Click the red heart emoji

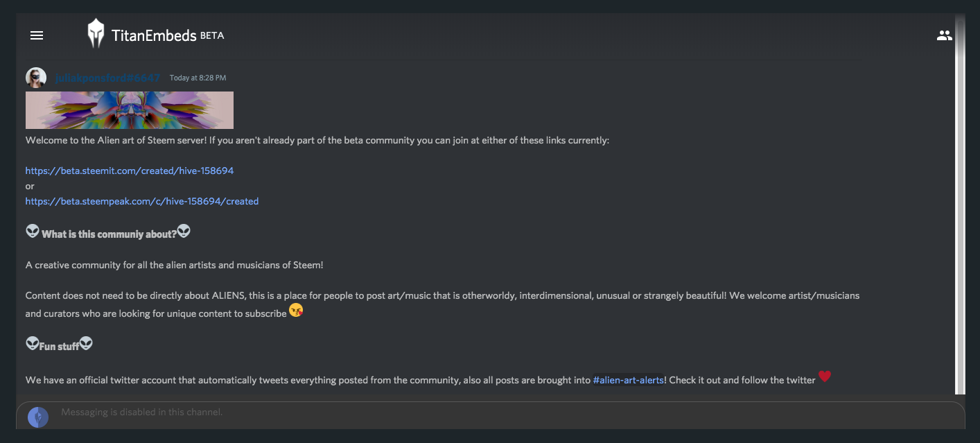pos(825,376)
